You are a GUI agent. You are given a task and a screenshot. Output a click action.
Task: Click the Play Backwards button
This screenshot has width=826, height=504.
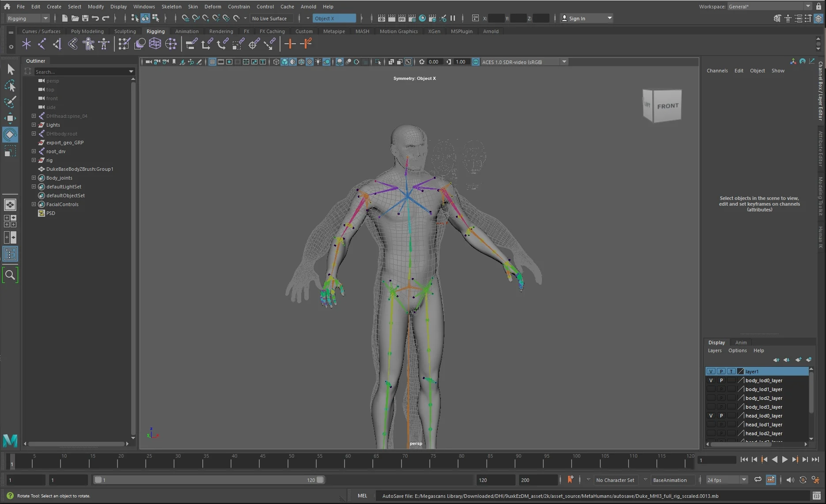click(x=774, y=459)
